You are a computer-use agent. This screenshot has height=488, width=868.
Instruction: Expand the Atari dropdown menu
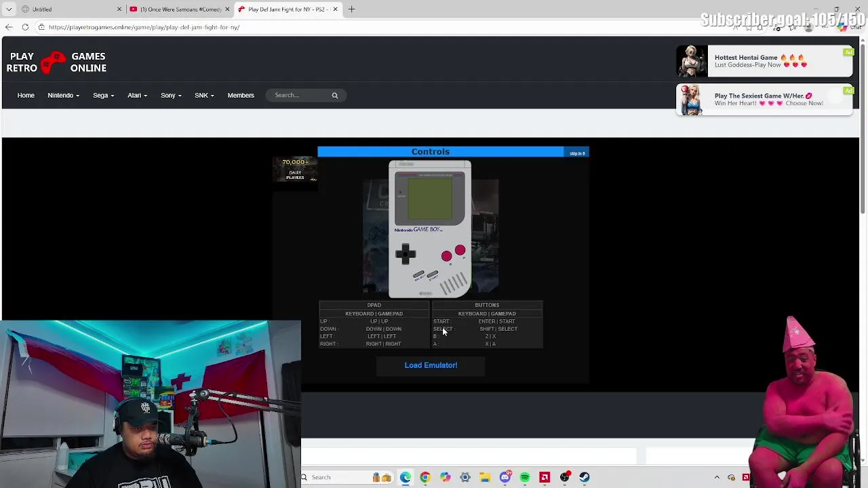137,95
